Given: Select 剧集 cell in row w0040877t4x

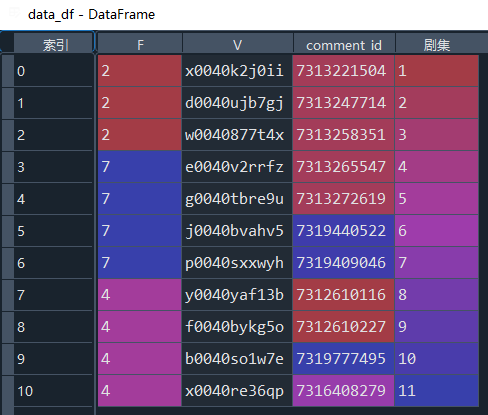Looking at the screenshot, I should (x=437, y=135).
